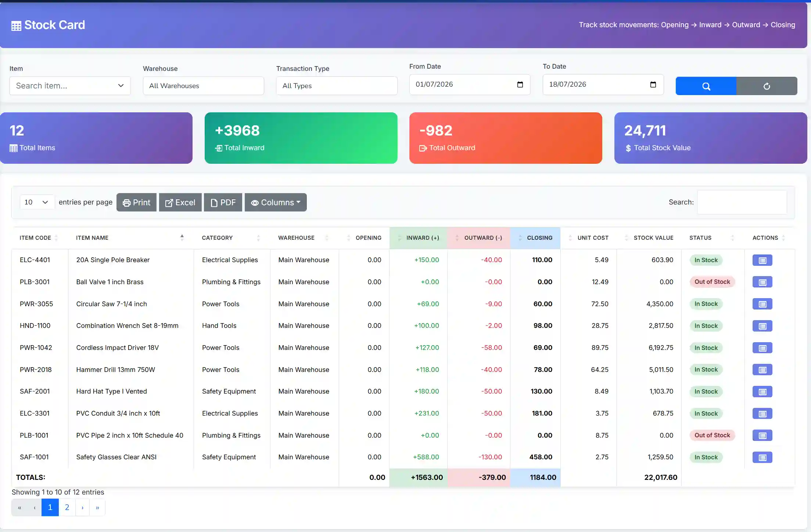
Task: Click the Total Inward summary card
Action: [x=301, y=138]
